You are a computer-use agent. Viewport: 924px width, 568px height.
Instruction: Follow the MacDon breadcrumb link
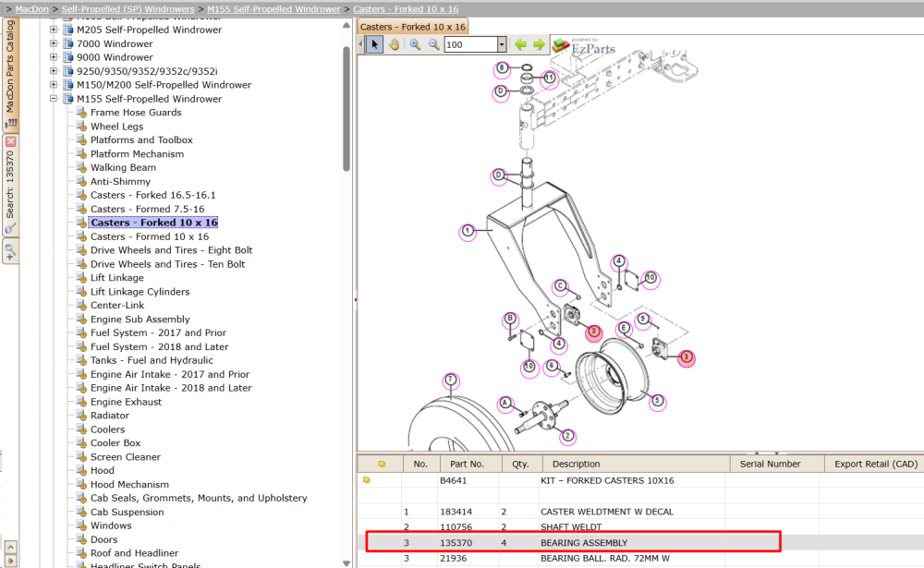[x=31, y=9]
